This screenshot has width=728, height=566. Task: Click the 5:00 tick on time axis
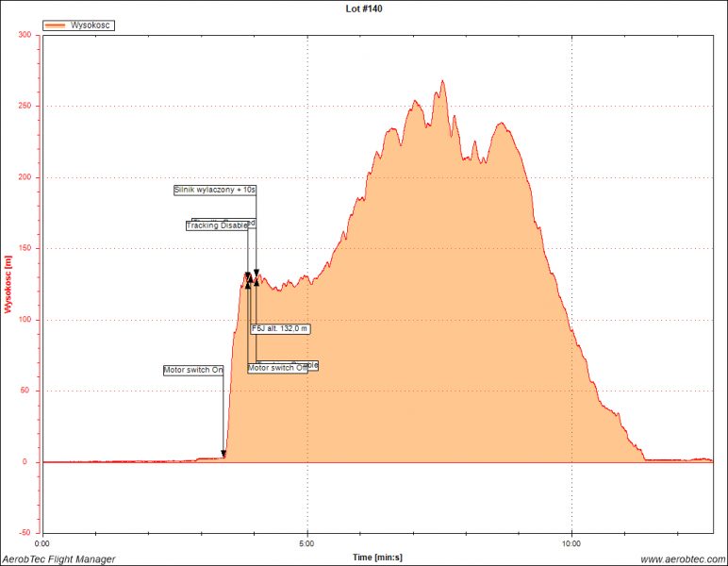(306, 543)
